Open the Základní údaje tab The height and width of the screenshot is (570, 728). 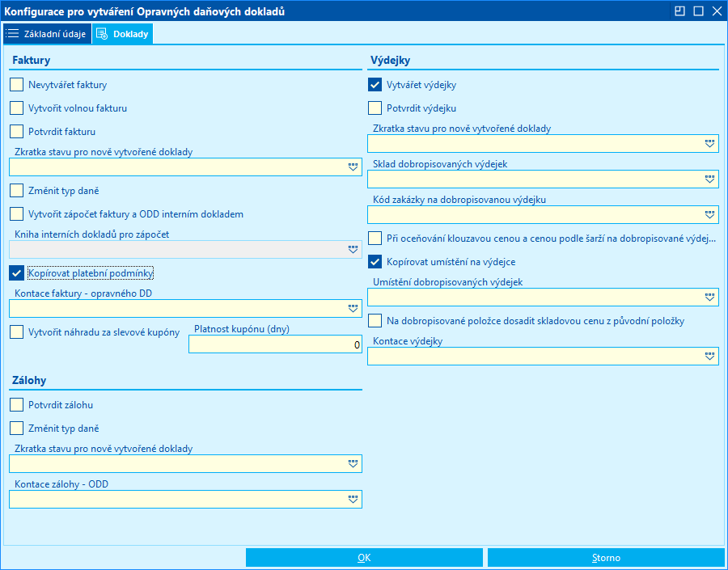tap(47, 34)
